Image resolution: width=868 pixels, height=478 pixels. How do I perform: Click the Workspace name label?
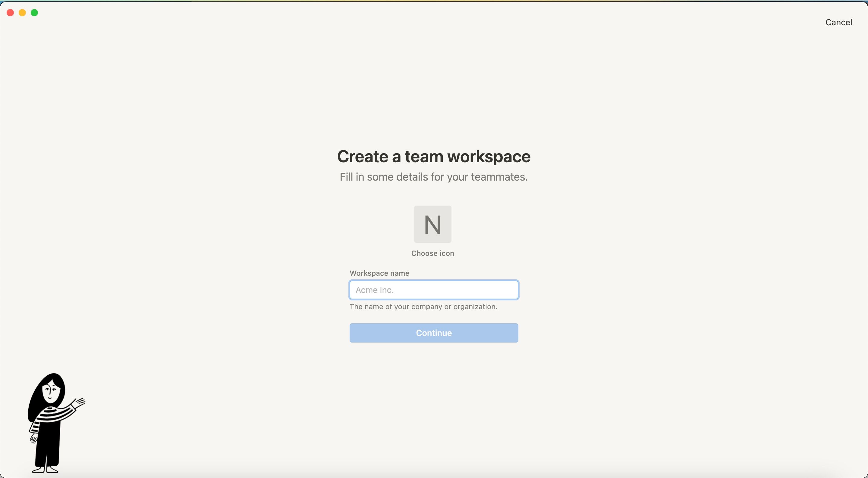tap(379, 273)
